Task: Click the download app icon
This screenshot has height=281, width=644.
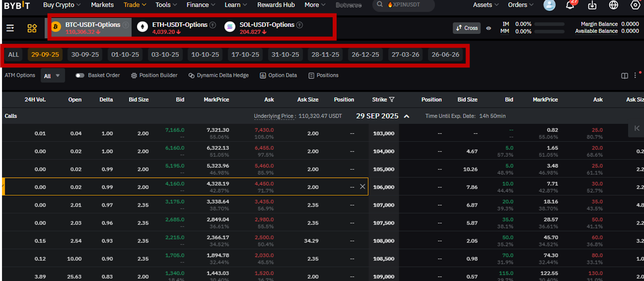Action: 592,5
